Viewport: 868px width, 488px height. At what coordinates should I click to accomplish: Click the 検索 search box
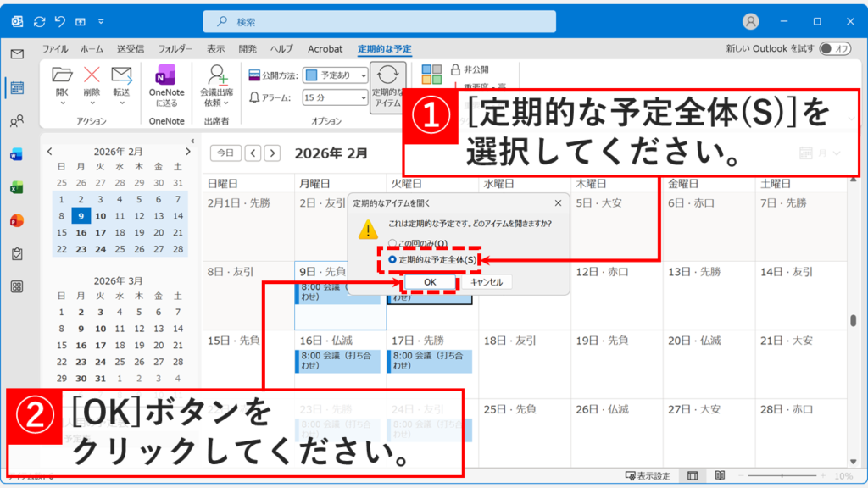[x=381, y=19]
